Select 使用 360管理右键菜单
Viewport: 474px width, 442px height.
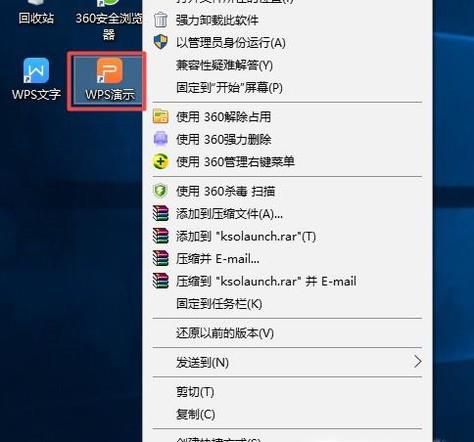click(x=287, y=162)
